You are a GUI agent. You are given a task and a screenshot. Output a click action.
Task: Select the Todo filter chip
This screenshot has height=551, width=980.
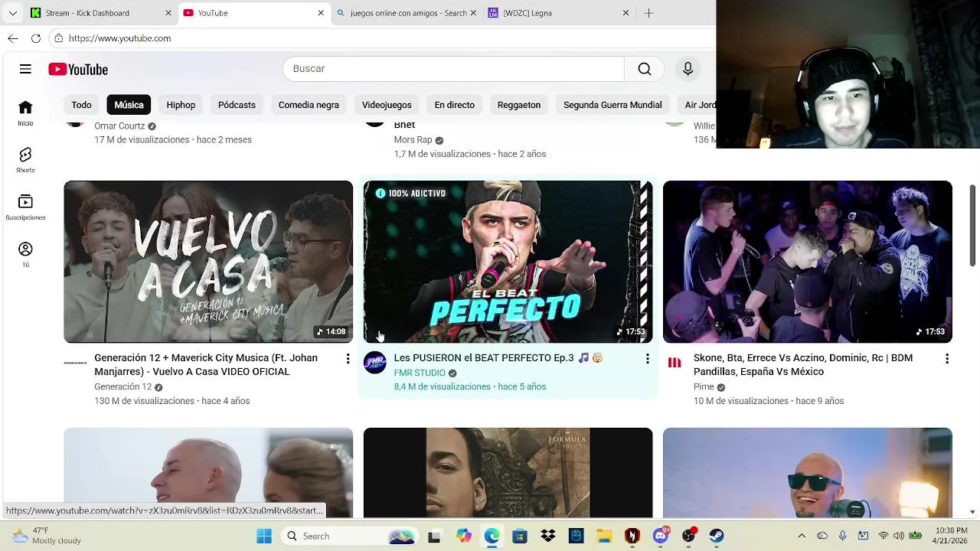click(x=81, y=105)
